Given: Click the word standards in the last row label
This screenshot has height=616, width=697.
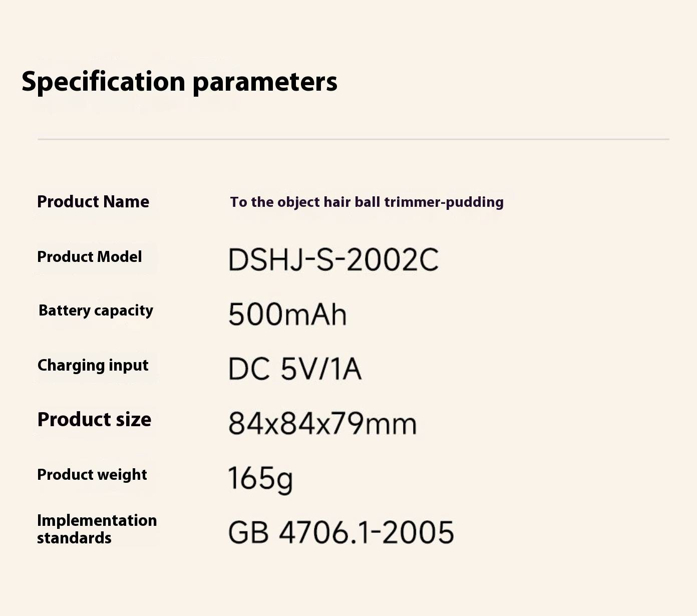Looking at the screenshot, I should [74, 538].
